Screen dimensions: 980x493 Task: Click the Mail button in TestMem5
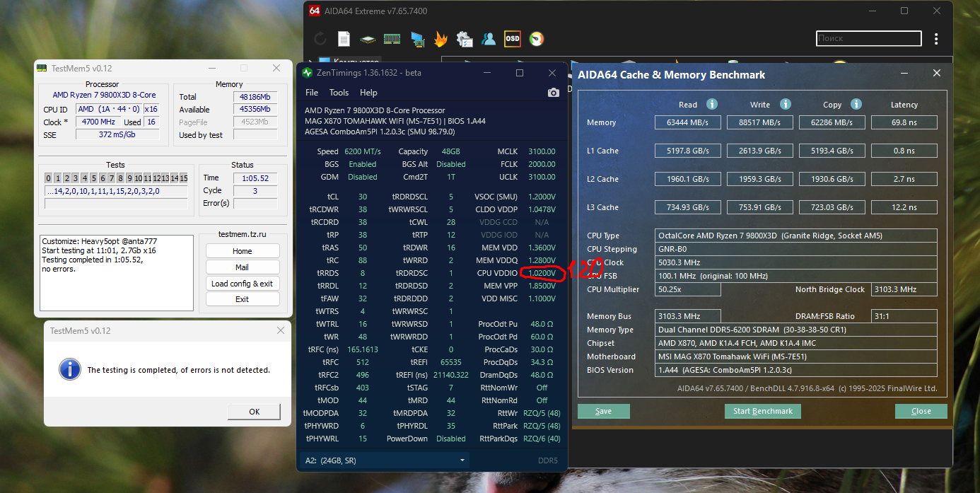(x=243, y=267)
